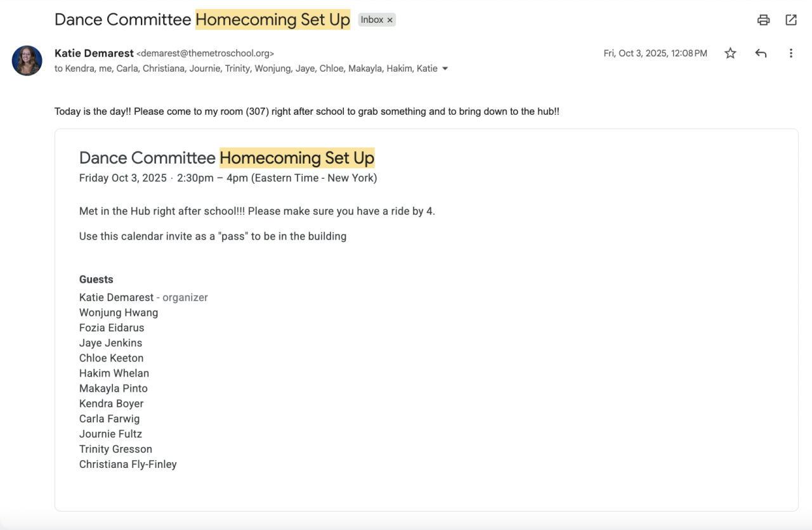Open the calendar invite title link
This screenshot has height=530, width=812.
(226, 157)
